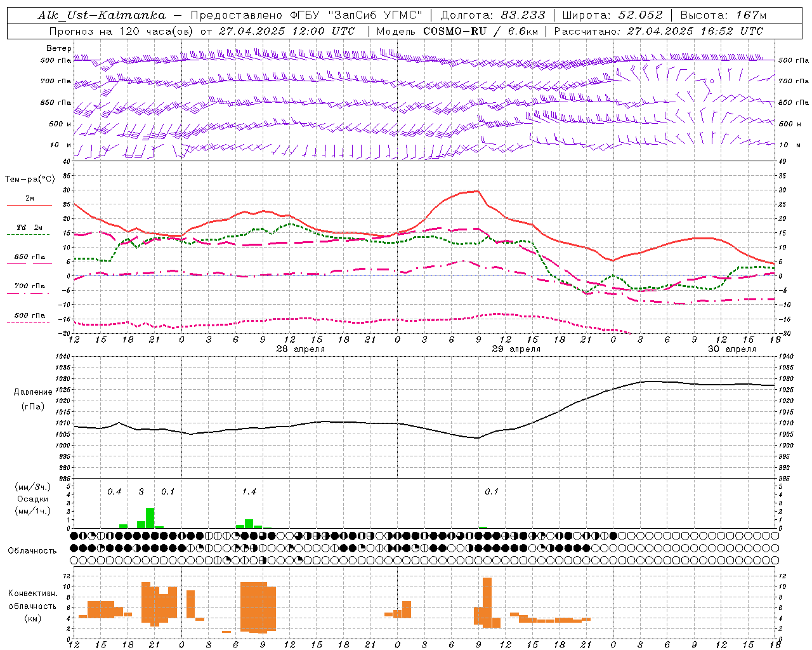
Task: Click the 'Облачность' cloud cover label
Action: point(33,551)
